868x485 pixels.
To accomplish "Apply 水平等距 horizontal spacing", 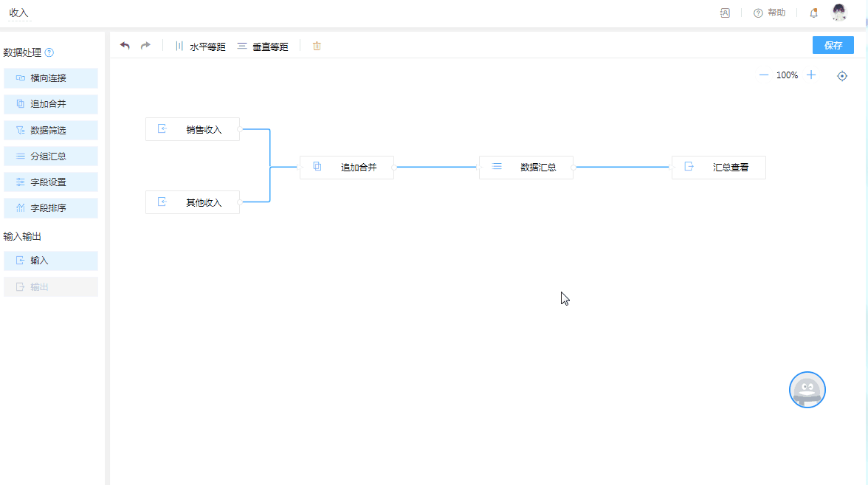I will click(x=200, y=47).
